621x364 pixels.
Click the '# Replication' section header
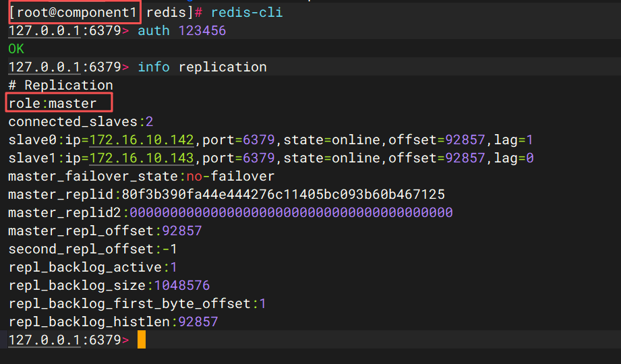(x=61, y=86)
